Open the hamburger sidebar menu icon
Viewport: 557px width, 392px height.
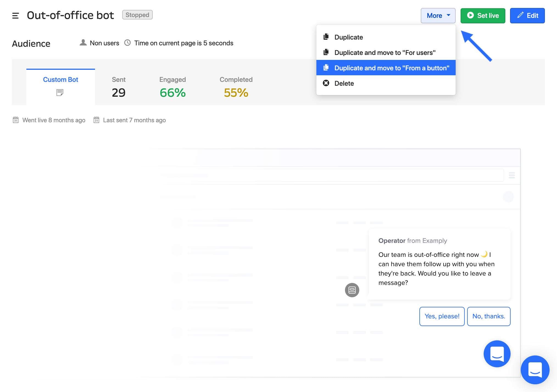click(x=15, y=16)
